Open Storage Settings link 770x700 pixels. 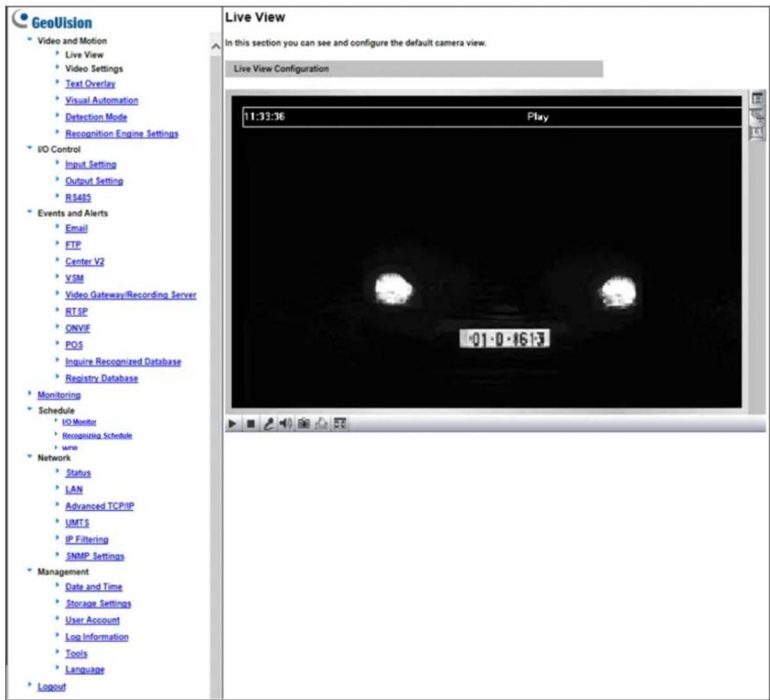(99, 604)
